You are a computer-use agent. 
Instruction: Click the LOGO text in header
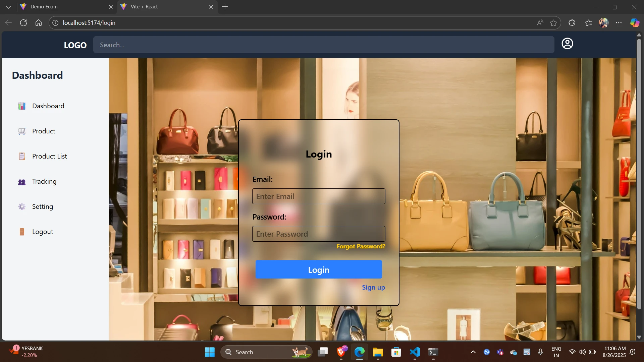coord(75,45)
